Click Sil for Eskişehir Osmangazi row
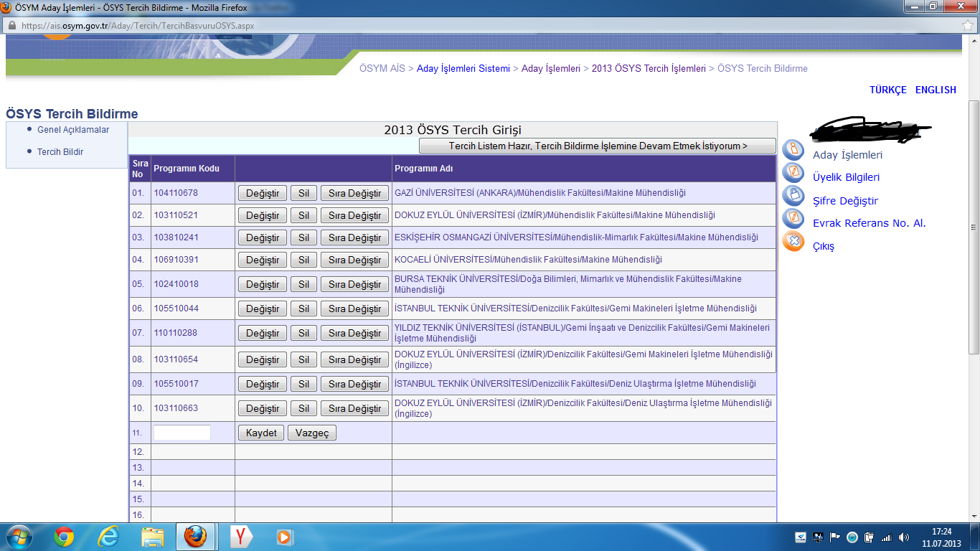 tap(303, 238)
